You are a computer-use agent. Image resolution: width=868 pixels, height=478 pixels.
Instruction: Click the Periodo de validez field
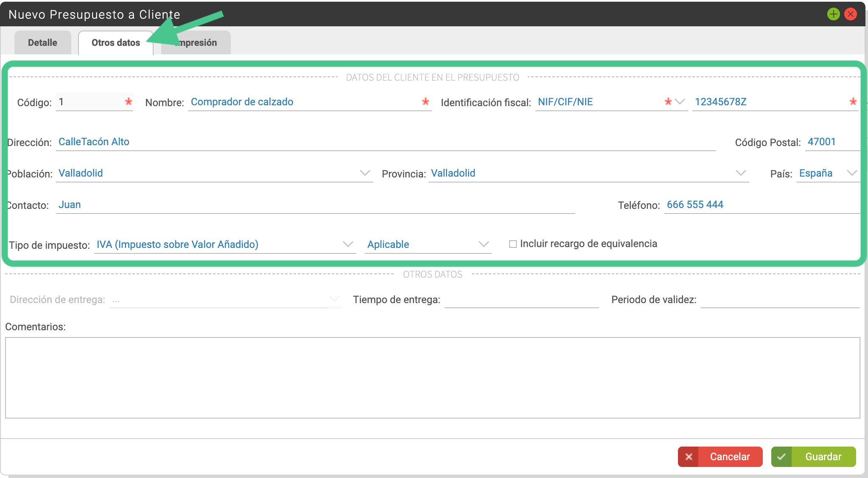pos(780,300)
